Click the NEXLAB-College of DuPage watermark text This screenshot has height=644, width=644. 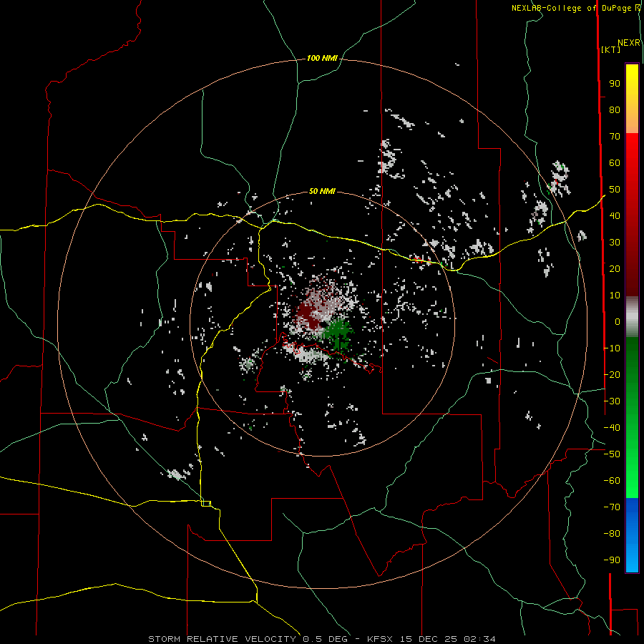pyautogui.click(x=575, y=8)
